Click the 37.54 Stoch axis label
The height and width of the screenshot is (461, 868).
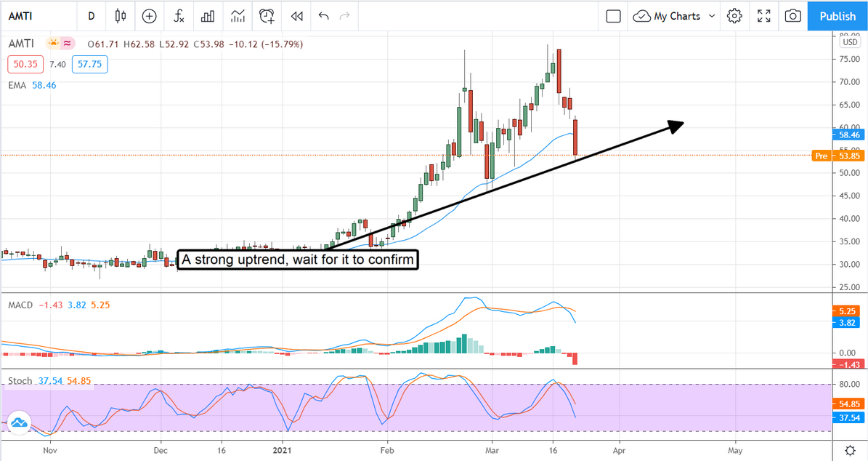click(848, 418)
